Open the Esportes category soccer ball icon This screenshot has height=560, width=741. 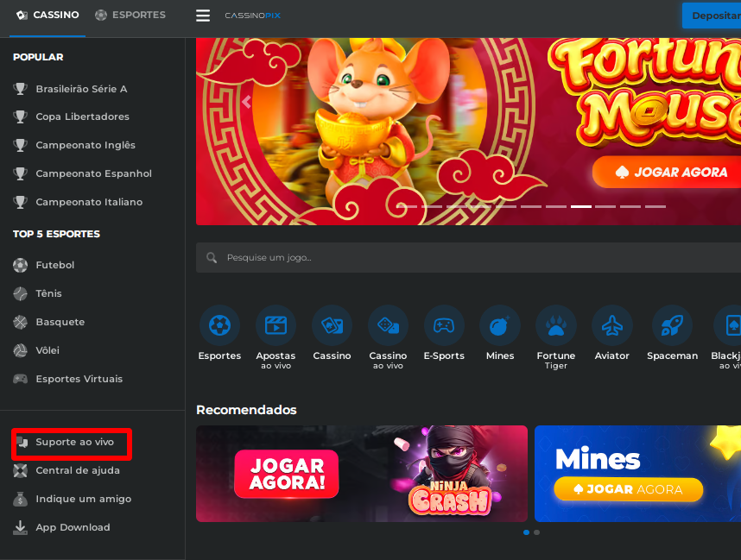pos(219,325)
